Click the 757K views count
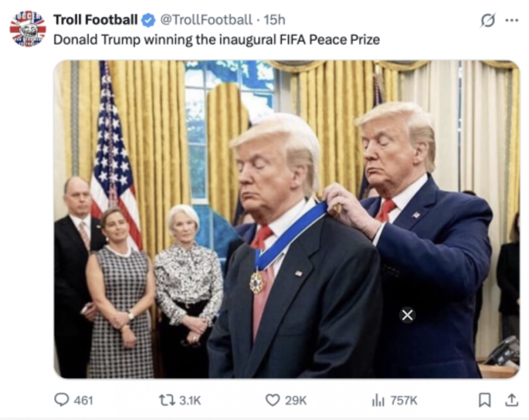The height and width of the screenshot is (420, 529). (x=404, y=400)
